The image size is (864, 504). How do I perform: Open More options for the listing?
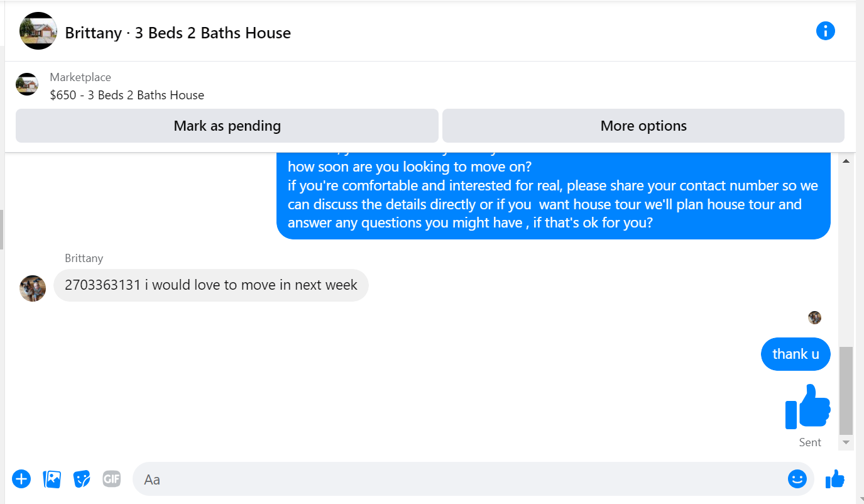643,126
